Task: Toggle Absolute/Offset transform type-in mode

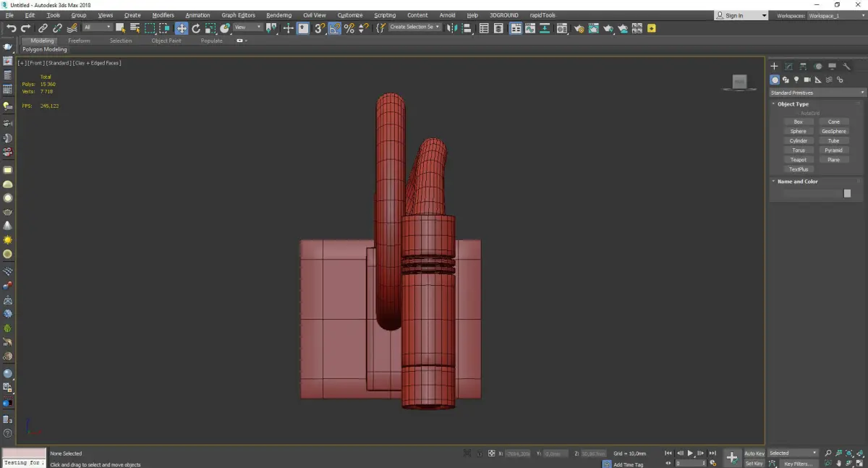Action: pyautogui.click(x=491, y=454)
